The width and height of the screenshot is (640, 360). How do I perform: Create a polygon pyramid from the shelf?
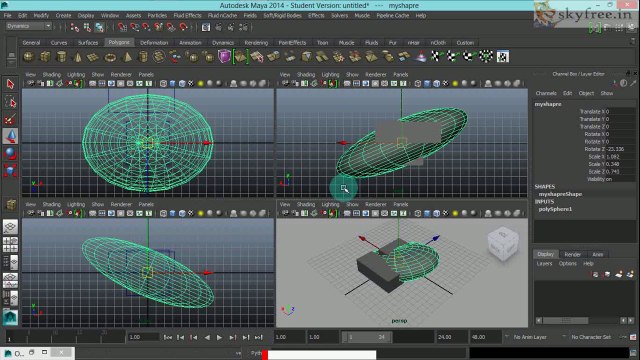pos(127,57)
